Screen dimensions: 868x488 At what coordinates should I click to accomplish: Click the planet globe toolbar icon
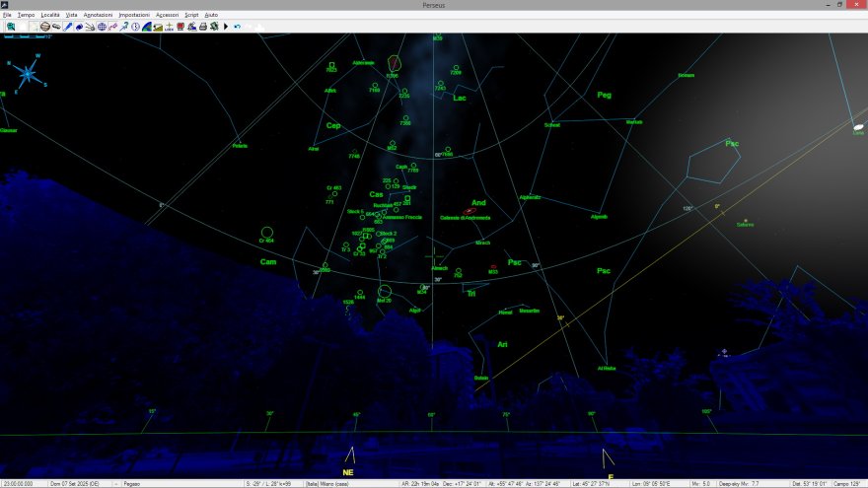click(x=44, y=27)
